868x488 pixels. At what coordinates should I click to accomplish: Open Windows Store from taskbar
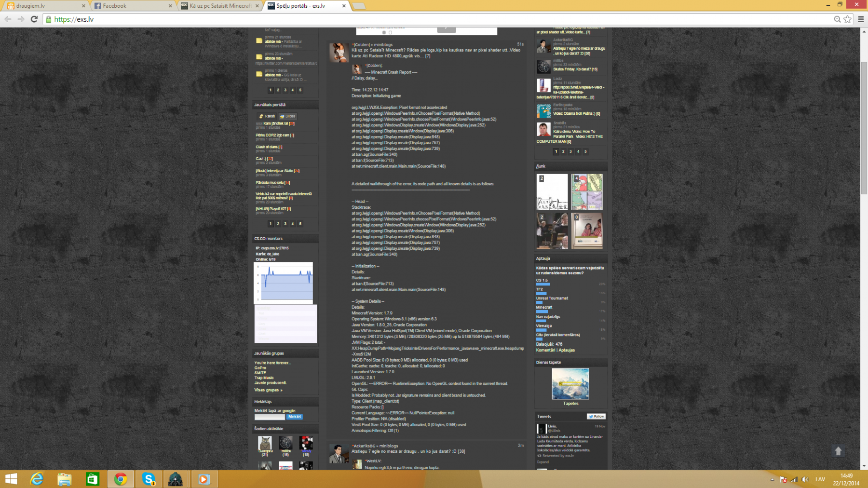click(x=92, y=479)
